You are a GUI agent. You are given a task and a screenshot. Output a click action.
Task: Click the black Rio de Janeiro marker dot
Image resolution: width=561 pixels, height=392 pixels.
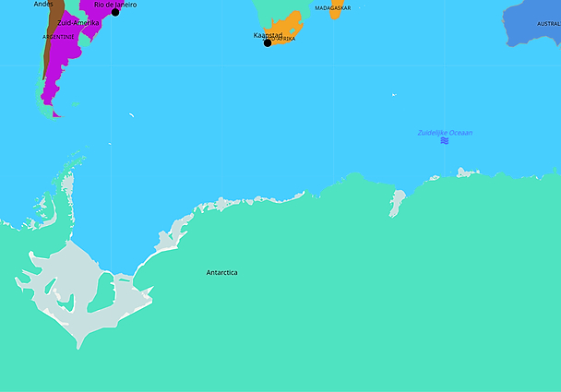coord(115,12)
